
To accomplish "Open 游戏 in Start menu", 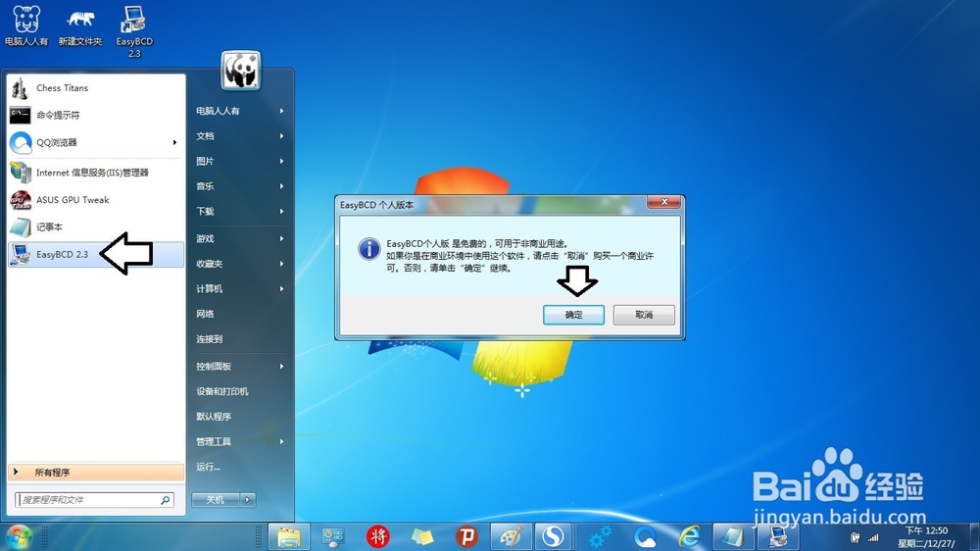I will tap(241, 238).
